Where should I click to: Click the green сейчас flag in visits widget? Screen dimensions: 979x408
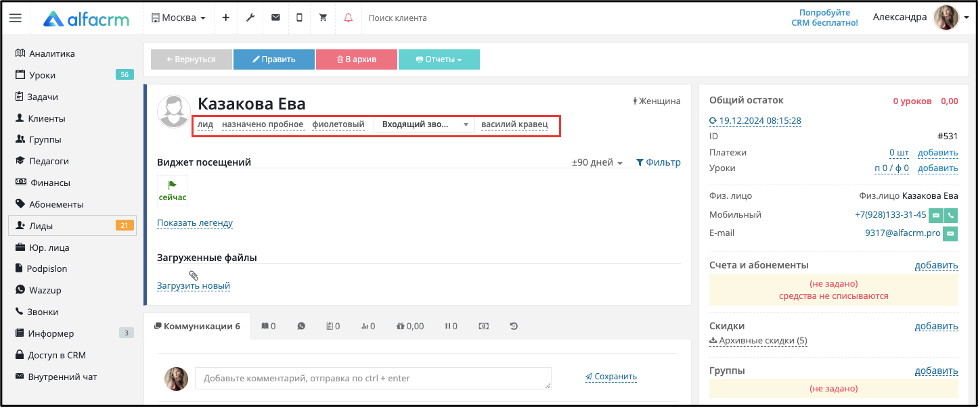(x=172, y=190)
